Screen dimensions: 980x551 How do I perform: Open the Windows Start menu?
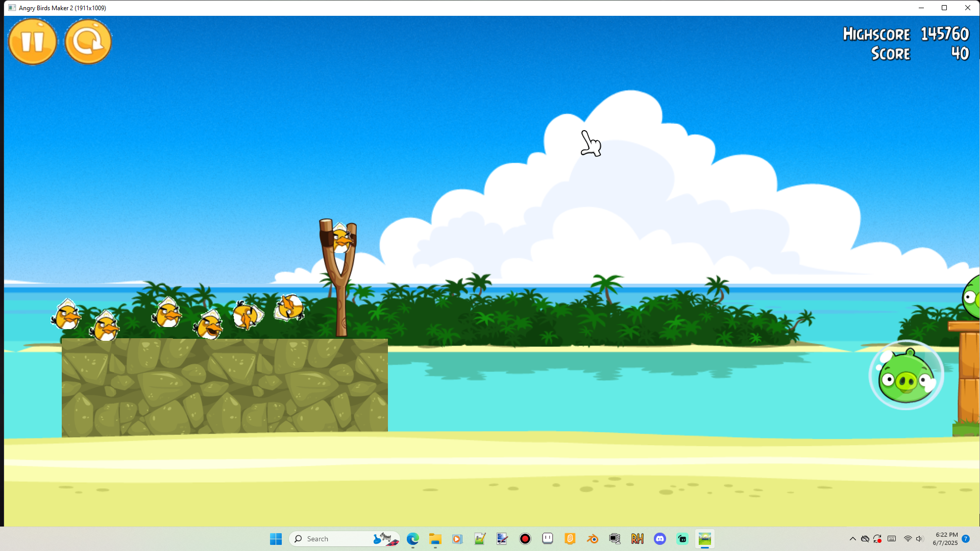276,539
